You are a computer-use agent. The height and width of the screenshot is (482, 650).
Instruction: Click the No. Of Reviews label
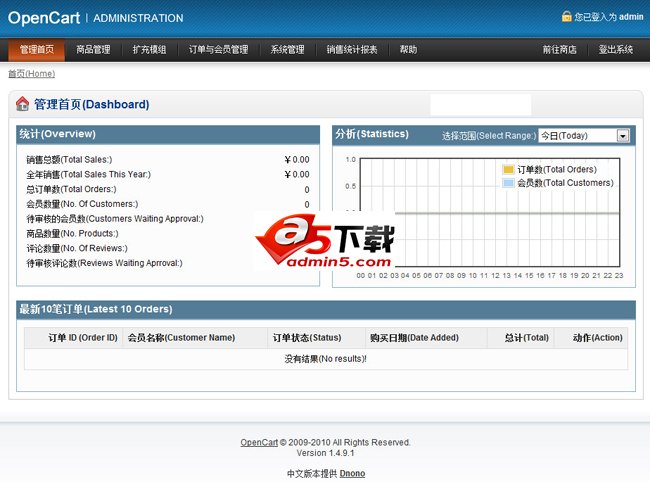[x=77, y=248]
